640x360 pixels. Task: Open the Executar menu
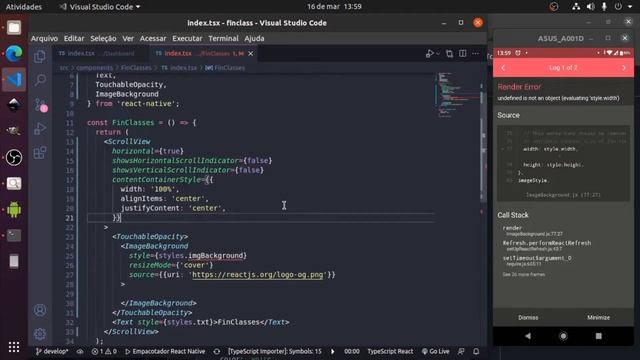[x=187, y=38]
